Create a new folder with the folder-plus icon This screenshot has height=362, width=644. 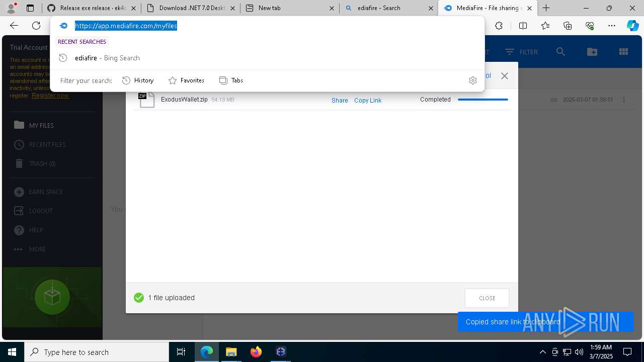592,52
